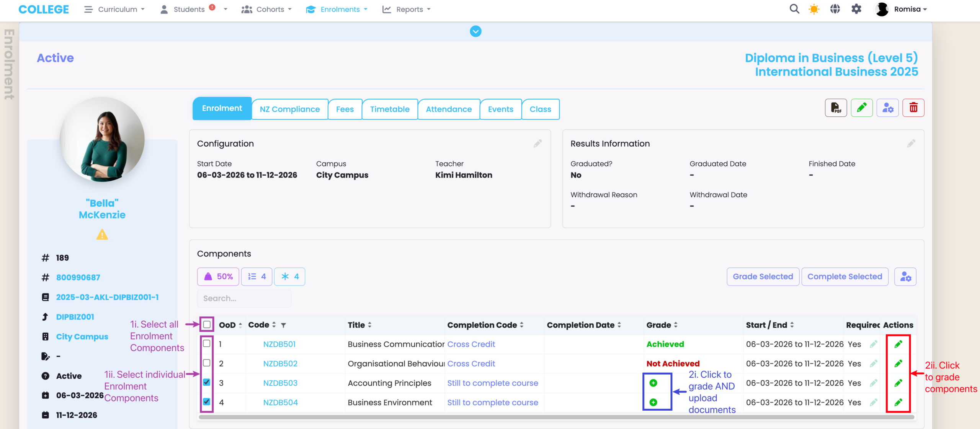Click green pencil action for NZDB501 row
The width and height of the screenshot is (980, 429).
(x=898, y=344)
